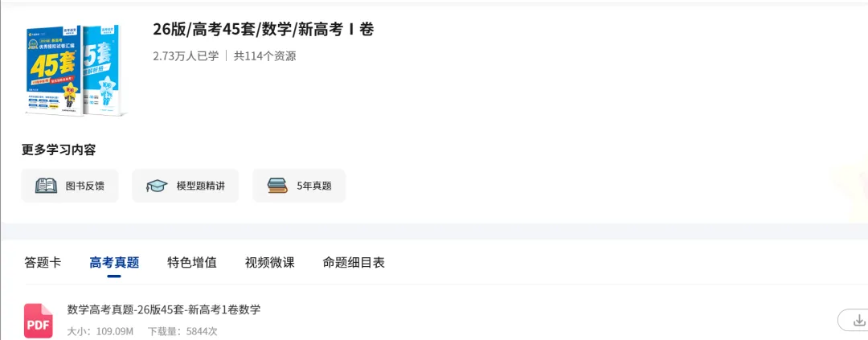Screen dimensions: 868x340
Task: Click the graduation cap icon for 模型题精讲
Action: tap(157, 186)
